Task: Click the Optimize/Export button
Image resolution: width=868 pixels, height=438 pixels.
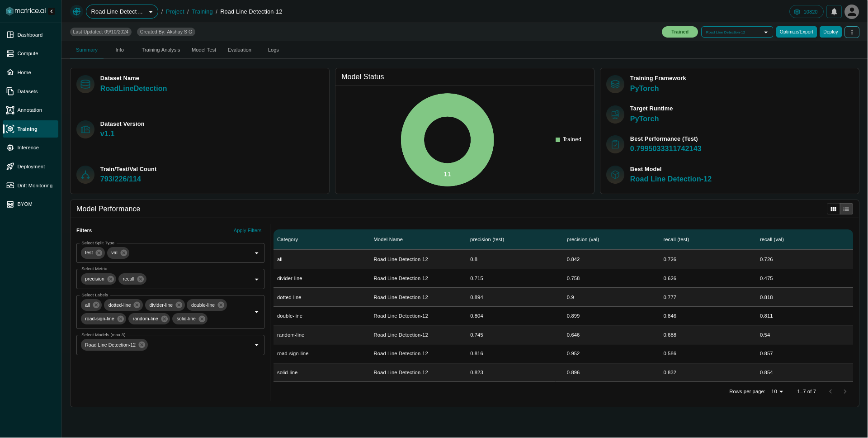Action: (x=796, y=32)
